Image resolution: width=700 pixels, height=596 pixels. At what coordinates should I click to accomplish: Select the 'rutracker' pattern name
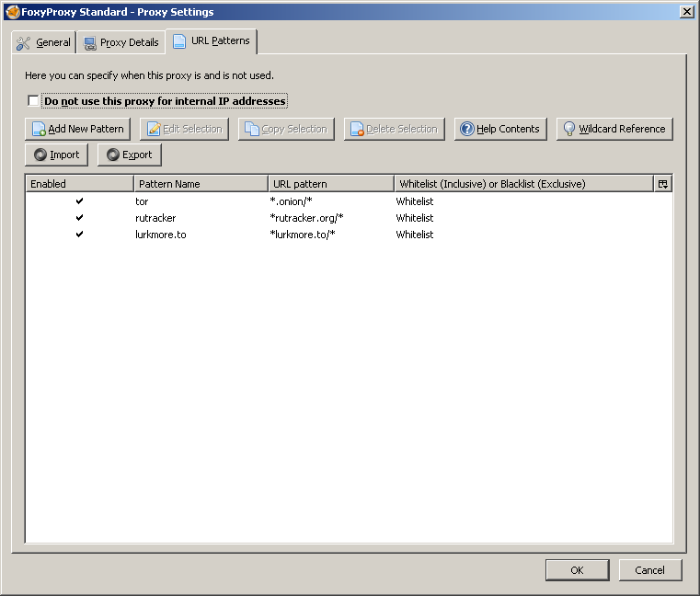[155, 218]
